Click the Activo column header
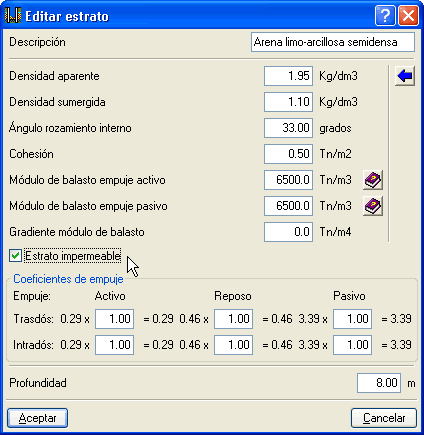Screen dimensions: 424x435 110,296
